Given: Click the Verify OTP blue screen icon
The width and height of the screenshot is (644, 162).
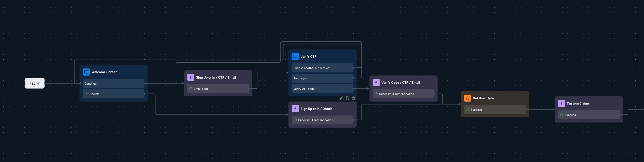Looking at the screenshot, I should 295,56.
